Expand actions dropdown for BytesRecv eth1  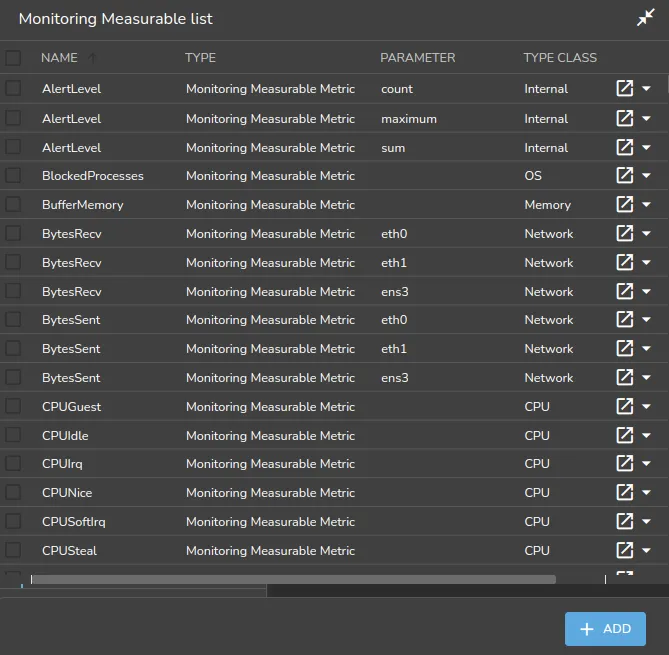tap(646, 263)
